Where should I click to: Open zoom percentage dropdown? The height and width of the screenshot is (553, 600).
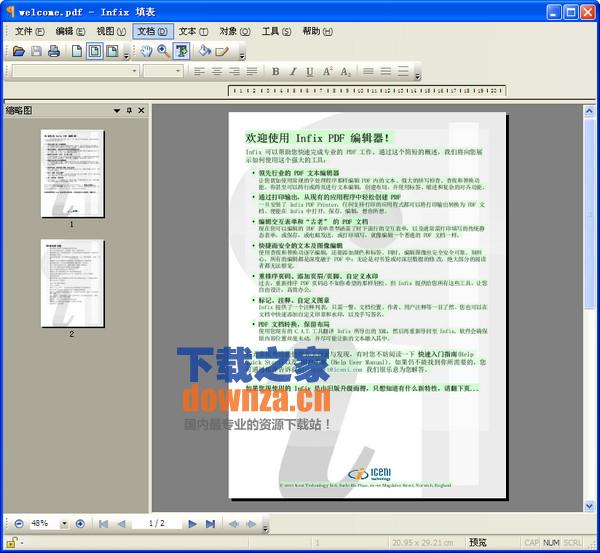point(64,524)
